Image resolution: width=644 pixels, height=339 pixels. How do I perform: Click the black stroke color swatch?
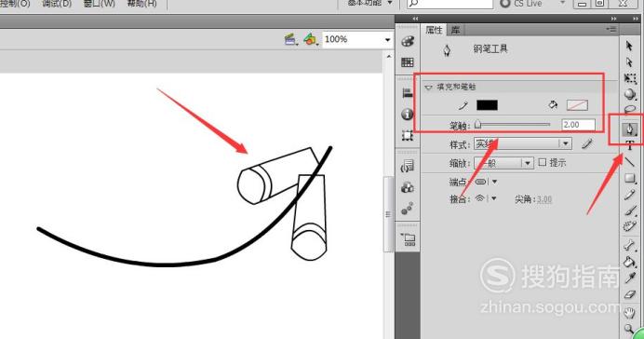[487, 105]
